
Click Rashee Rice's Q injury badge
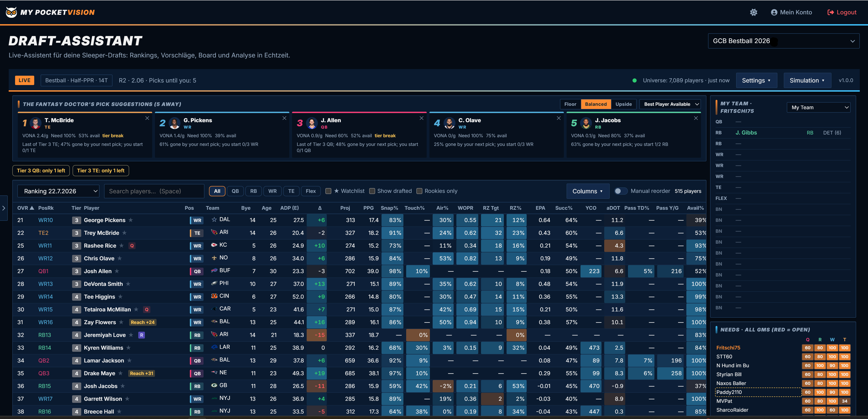point(132,246)
